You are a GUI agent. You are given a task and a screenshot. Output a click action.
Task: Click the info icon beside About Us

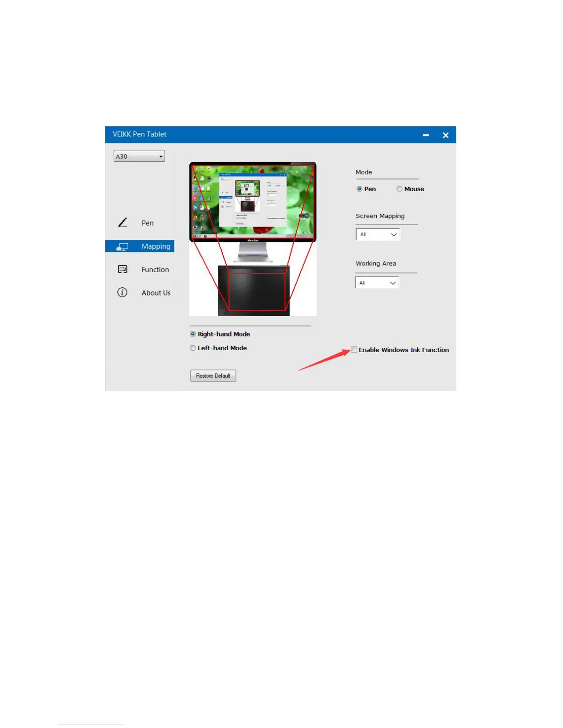point(122,292)
